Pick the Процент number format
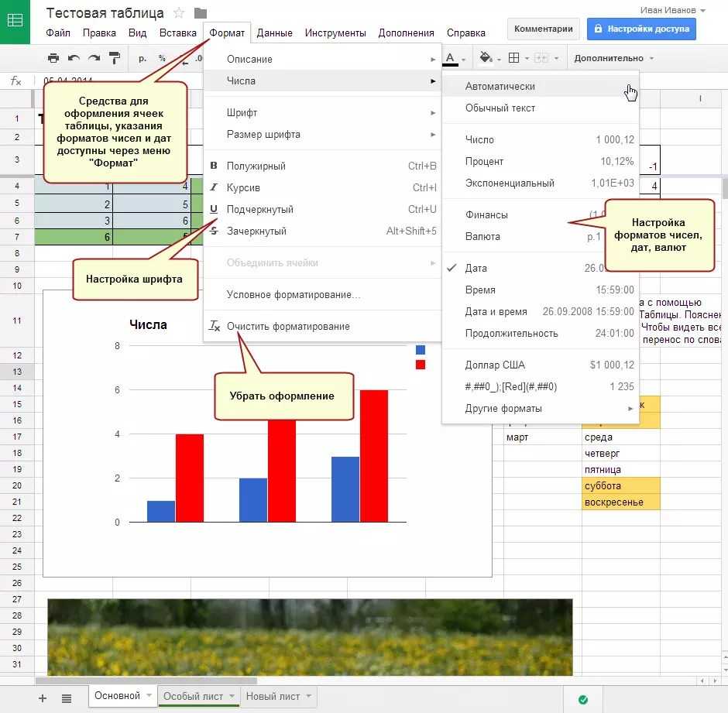 484,161
